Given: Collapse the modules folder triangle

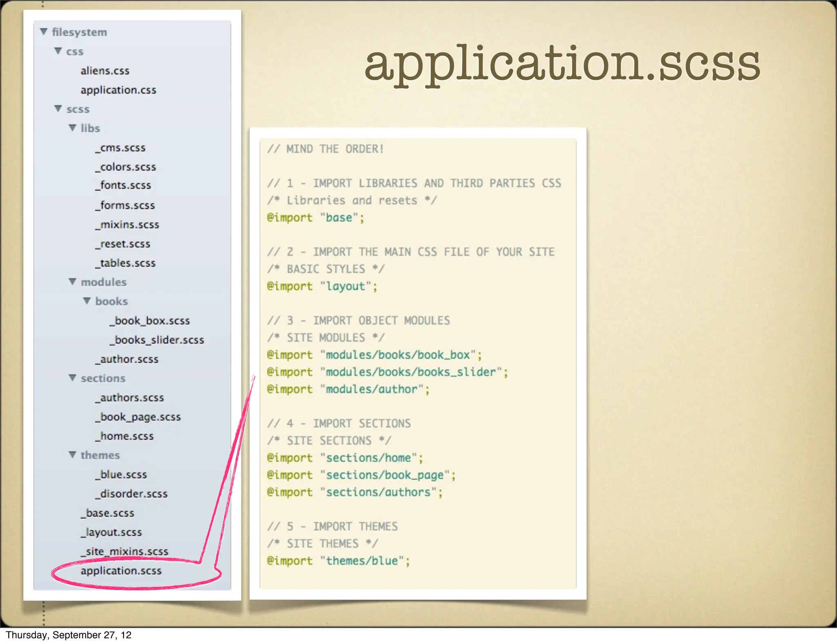Looking at the screenshot, I should (72, 282).
